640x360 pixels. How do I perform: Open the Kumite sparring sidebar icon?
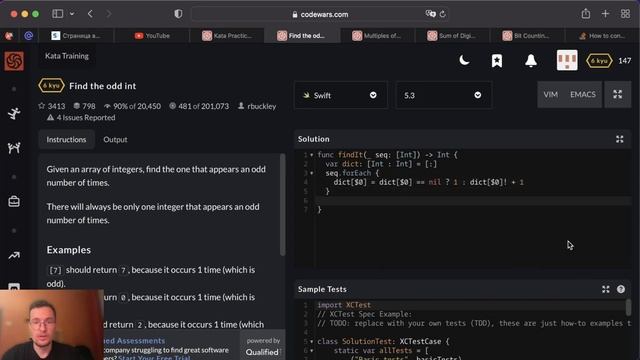[x=14, y=148]
